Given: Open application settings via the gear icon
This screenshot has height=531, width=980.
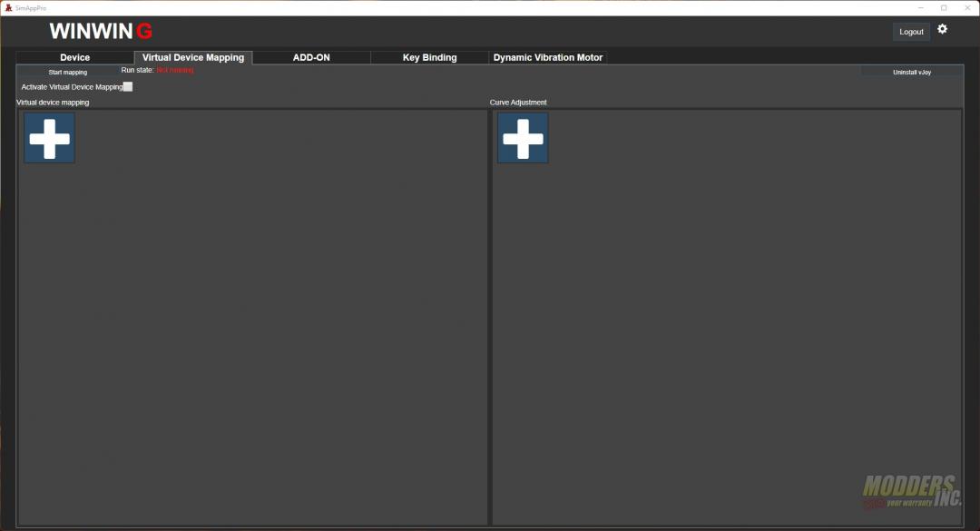Looking at the screenshot, I should [x=943, y=29].
